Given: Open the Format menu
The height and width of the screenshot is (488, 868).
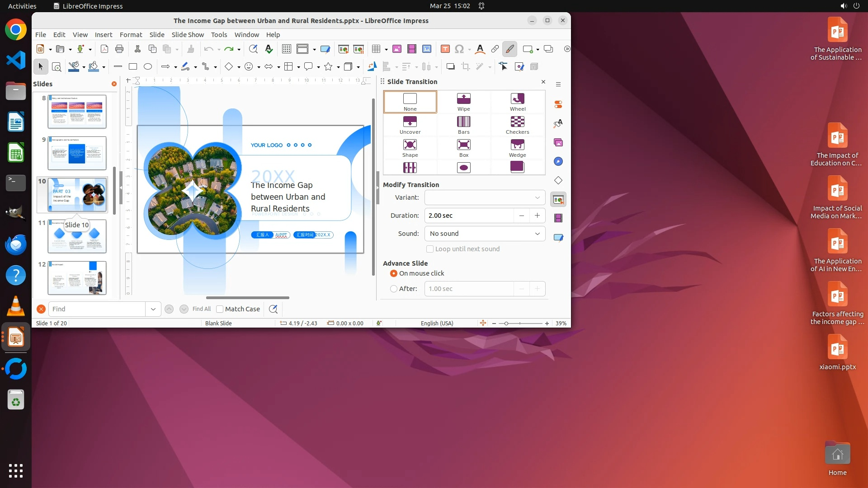Looking at the screenshot, I should [131, 35].
